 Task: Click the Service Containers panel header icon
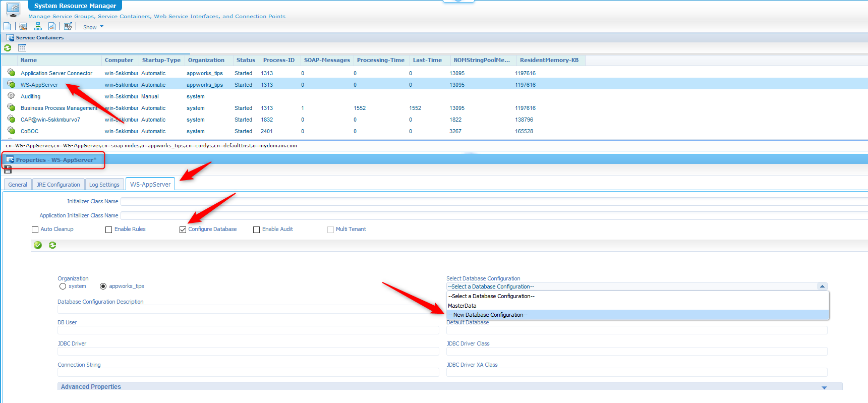[10, 37]
